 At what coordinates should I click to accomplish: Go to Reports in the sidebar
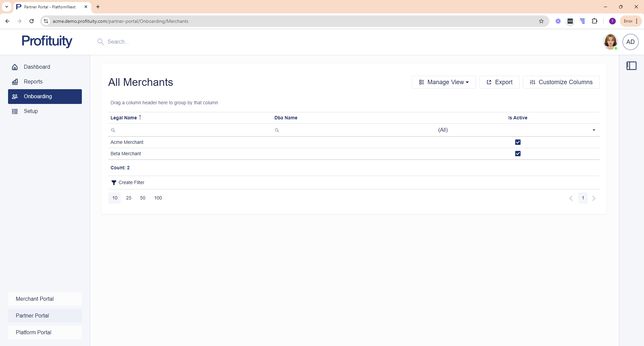(33, 82)
